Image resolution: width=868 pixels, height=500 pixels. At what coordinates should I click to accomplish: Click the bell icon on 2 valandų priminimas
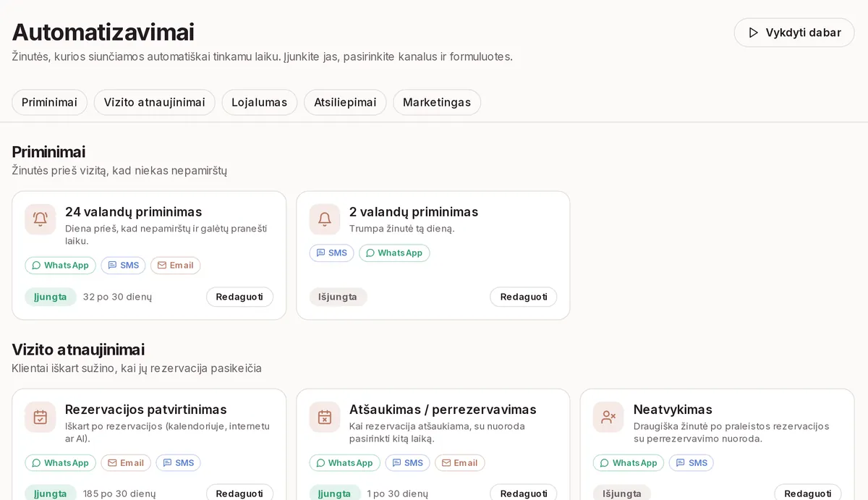(325, 219)
